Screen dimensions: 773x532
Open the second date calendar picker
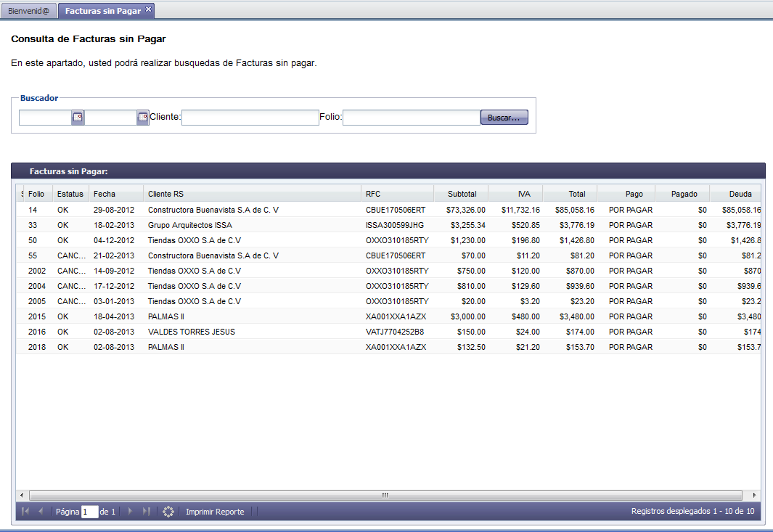pyautogui.click(x=143, y=118)
